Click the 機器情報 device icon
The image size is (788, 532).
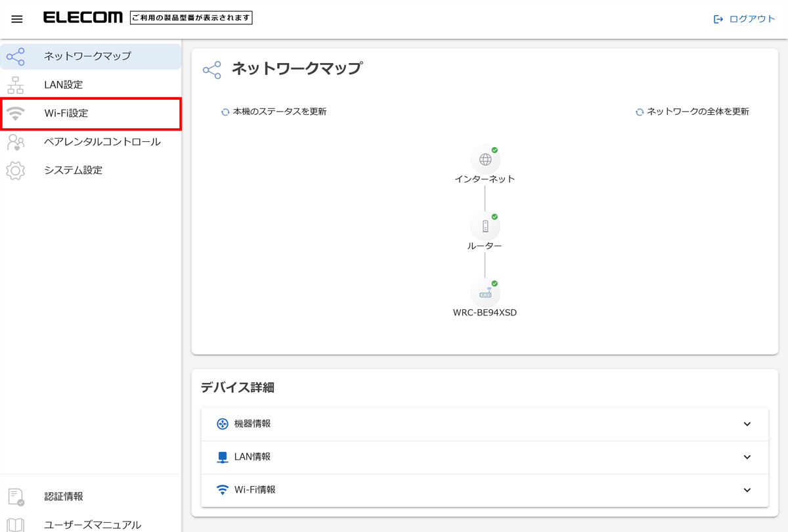[223, 424]
